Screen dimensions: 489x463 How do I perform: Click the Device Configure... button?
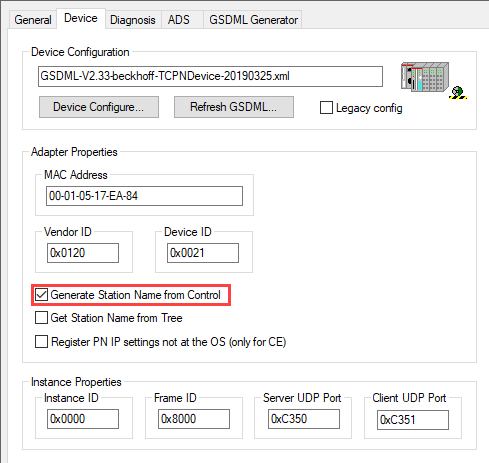[99, 107]
